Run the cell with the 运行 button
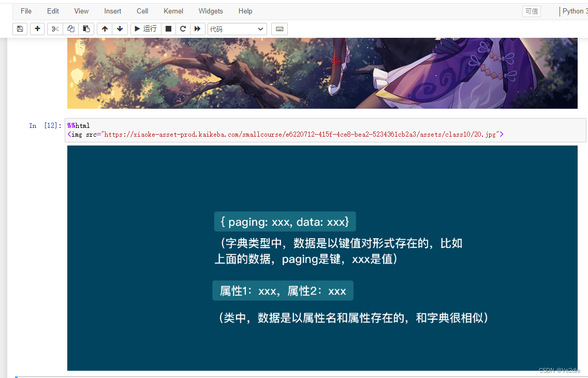The width and height of the screenshot is (588, 378). point(145,28)
